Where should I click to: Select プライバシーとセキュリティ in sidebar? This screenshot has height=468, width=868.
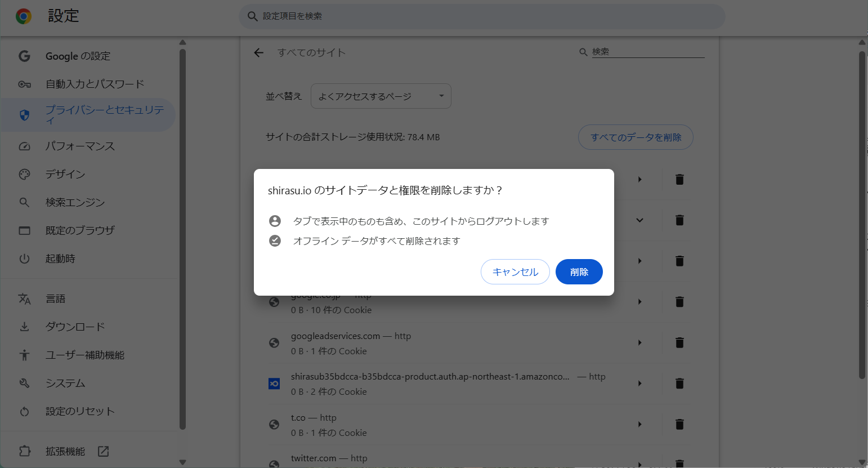pos(88,115)
